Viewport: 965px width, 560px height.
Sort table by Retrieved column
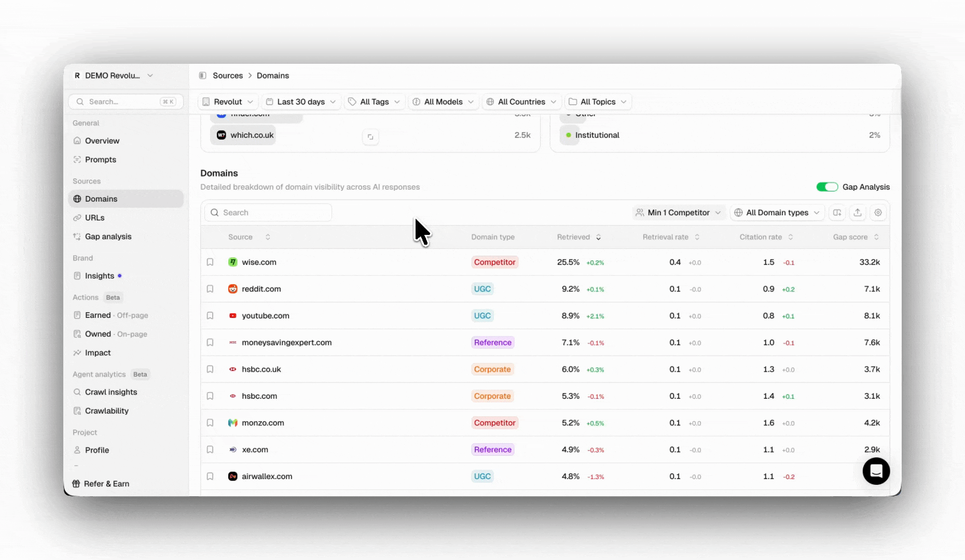[x=579, y=237]
